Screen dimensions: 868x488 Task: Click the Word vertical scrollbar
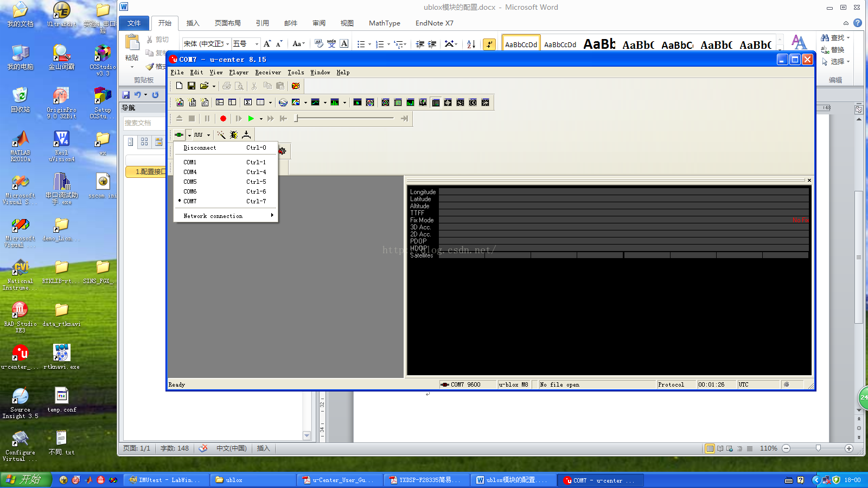[x=859, y=258]
